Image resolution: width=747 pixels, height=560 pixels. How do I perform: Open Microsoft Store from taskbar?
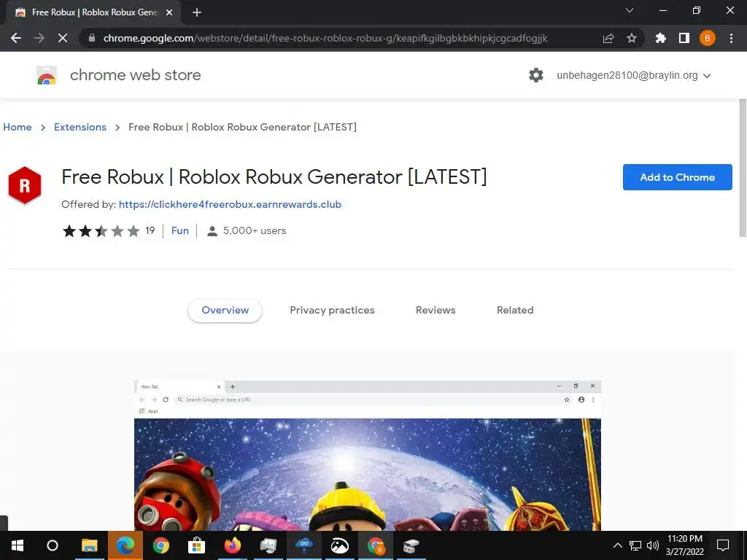[196, 545]
